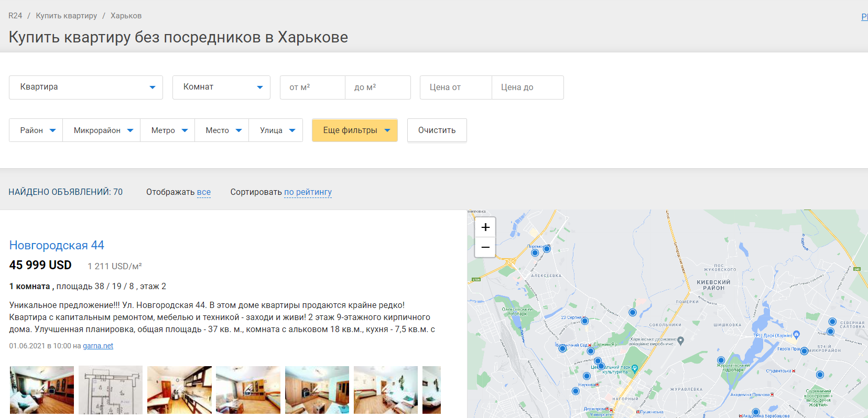Zoom in the map with plus button
The image size is (868, 418).
click(x=485, y=227)
